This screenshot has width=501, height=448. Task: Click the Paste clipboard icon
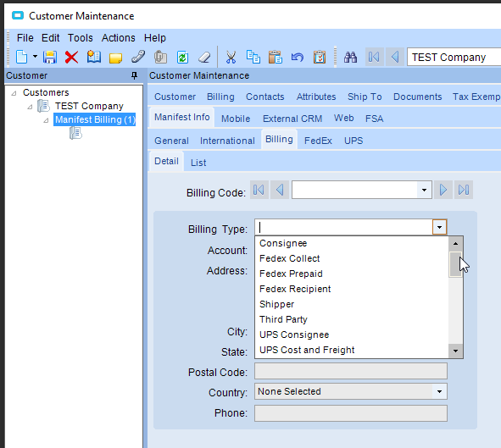tap(276, 58)
